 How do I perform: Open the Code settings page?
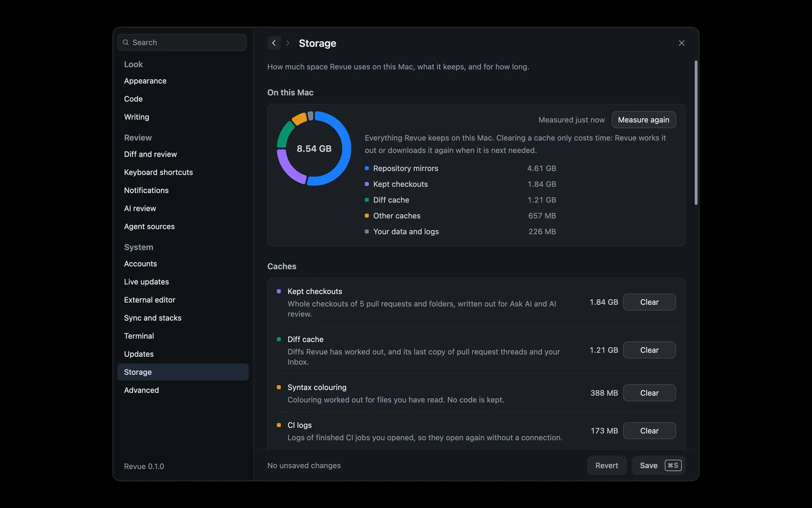pyautogui.click(x=183, y=99)
